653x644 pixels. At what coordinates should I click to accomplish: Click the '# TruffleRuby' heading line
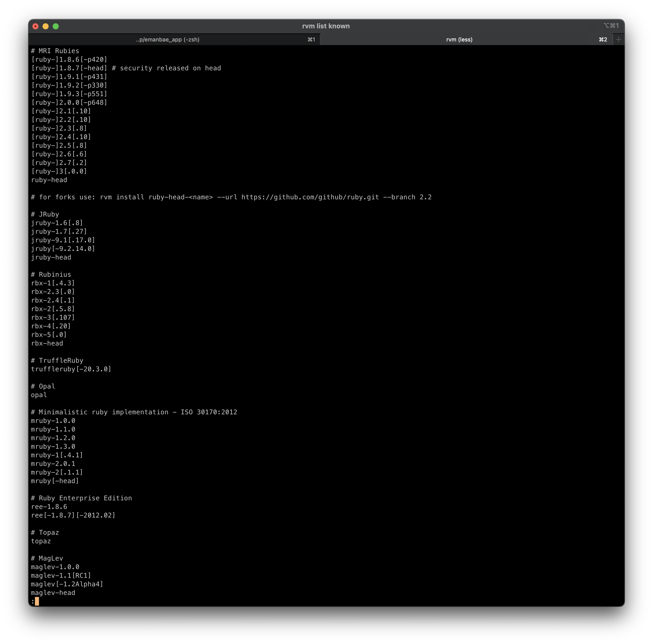pyautogui.click(x=57, y=361)
